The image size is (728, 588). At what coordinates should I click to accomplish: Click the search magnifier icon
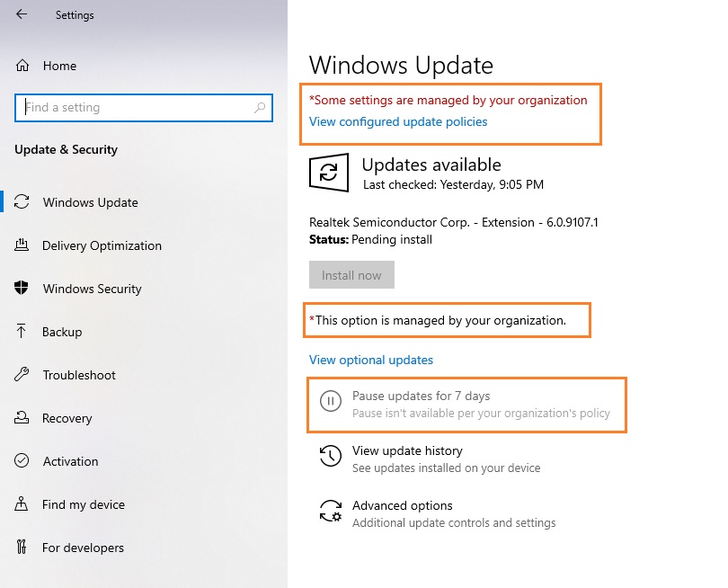[x=260, y=108]
